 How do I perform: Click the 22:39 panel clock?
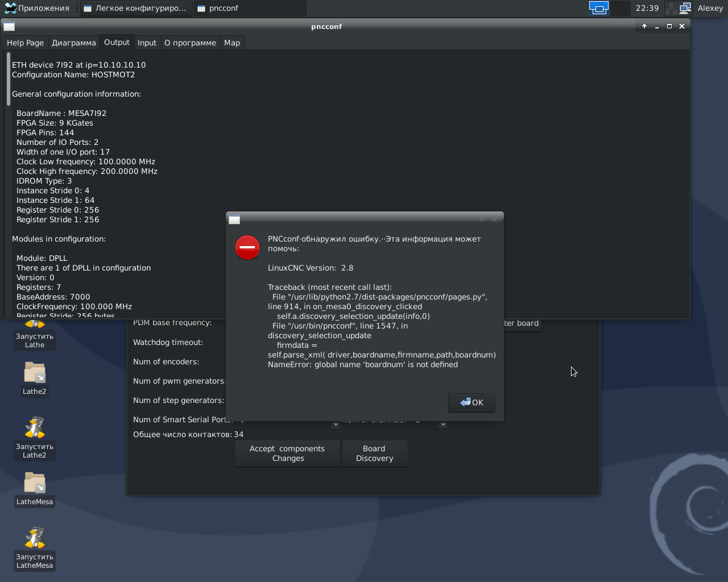pos(647,8)
